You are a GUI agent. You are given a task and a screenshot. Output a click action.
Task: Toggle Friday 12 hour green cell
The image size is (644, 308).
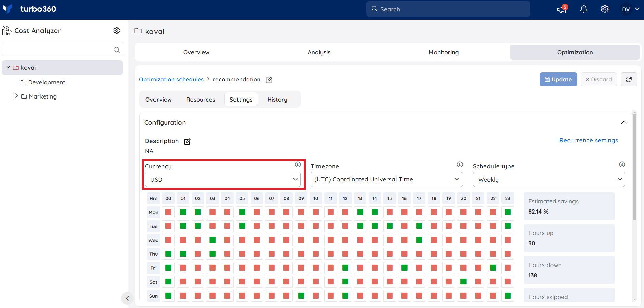point(345,268)
